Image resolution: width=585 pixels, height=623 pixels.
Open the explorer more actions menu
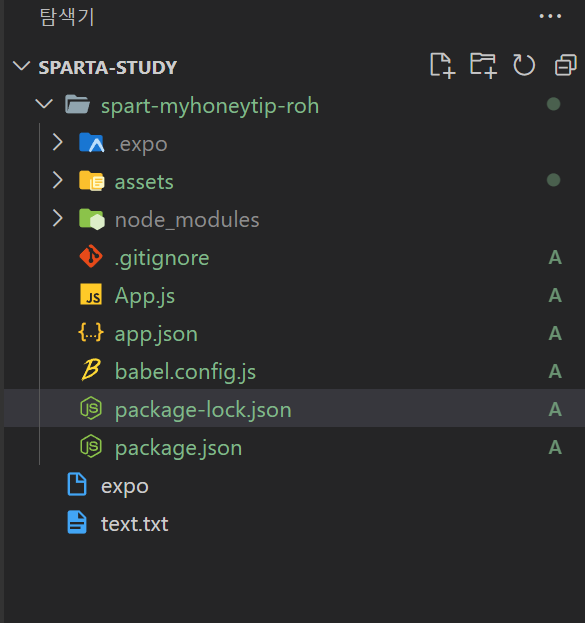pyautogui.click(x=550, y=16)
